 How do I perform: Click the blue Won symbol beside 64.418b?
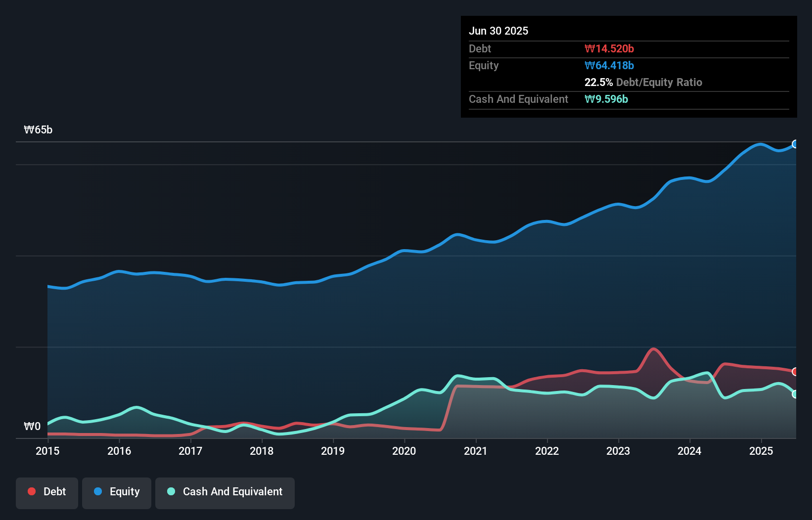589,65
